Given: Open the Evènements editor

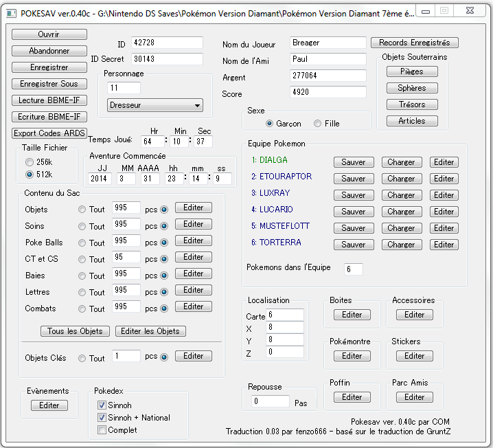Looking at the screenshot, I should click(49, 405).
